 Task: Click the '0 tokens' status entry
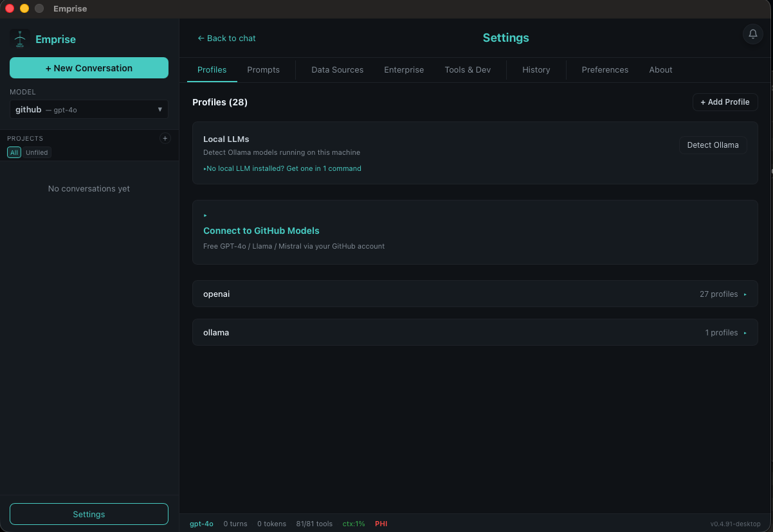(272, 524)
